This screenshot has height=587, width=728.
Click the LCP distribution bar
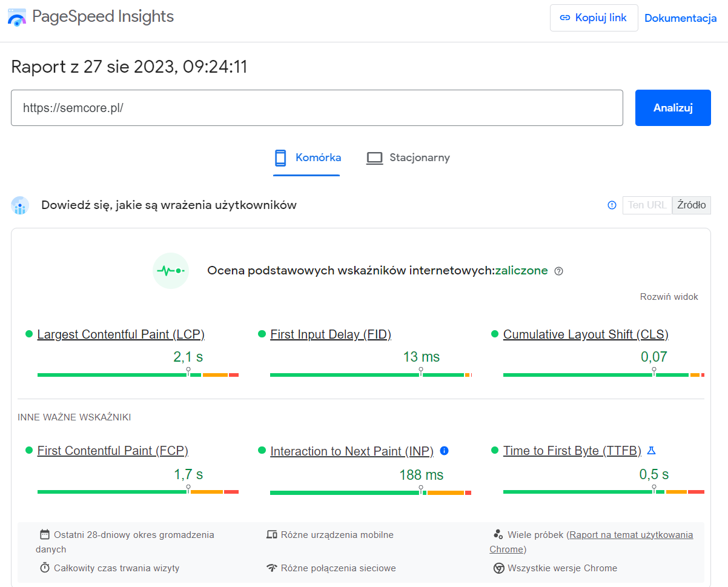[138, 375]
